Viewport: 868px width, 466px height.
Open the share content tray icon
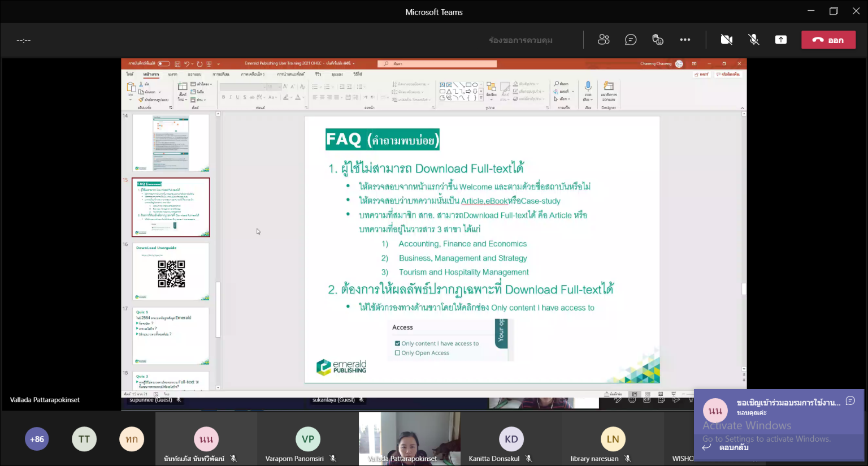tap(781, 40)
